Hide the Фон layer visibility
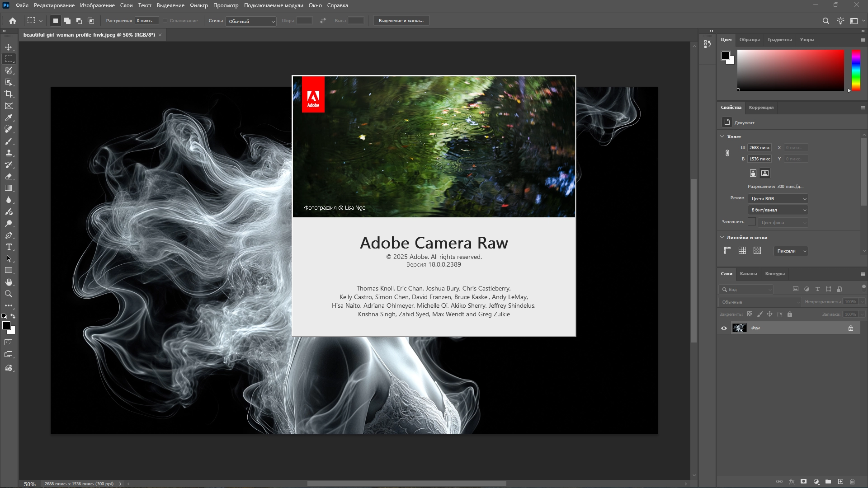 click(724, 328)
